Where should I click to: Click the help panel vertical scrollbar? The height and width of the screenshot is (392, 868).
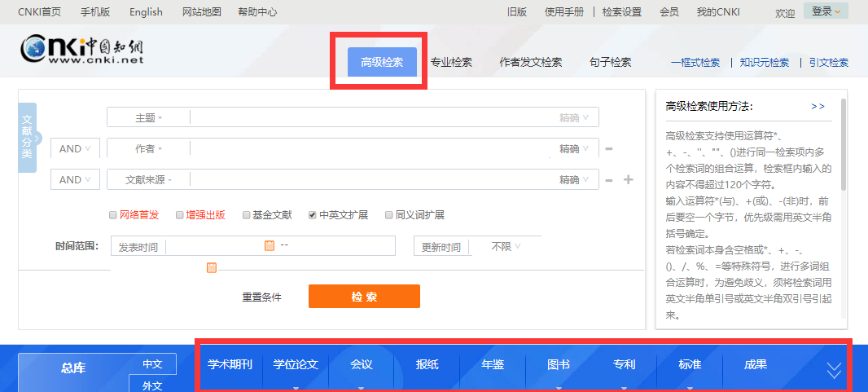coord(843,145)
